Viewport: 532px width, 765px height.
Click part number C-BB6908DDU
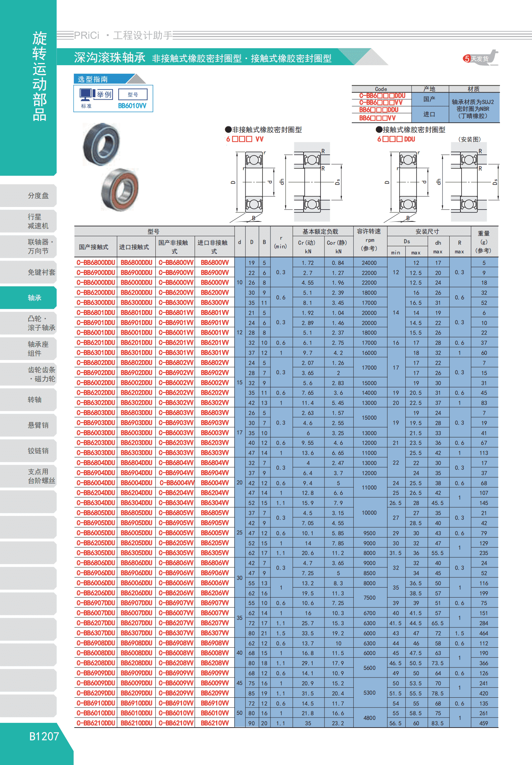[x=96, y=643]
